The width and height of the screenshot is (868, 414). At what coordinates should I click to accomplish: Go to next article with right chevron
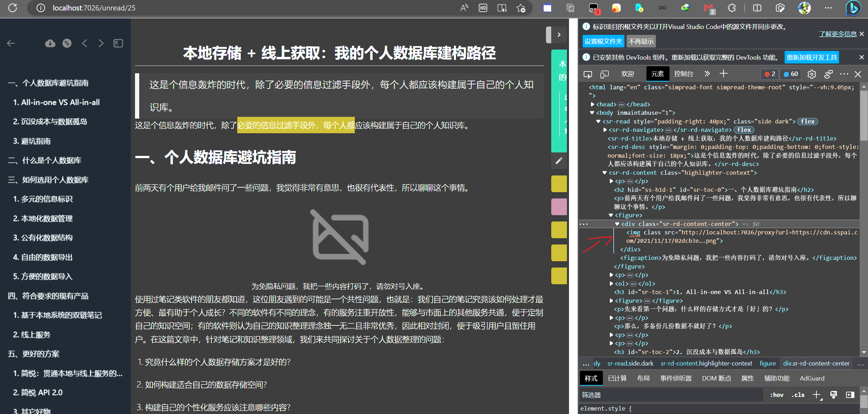(101, 43)
